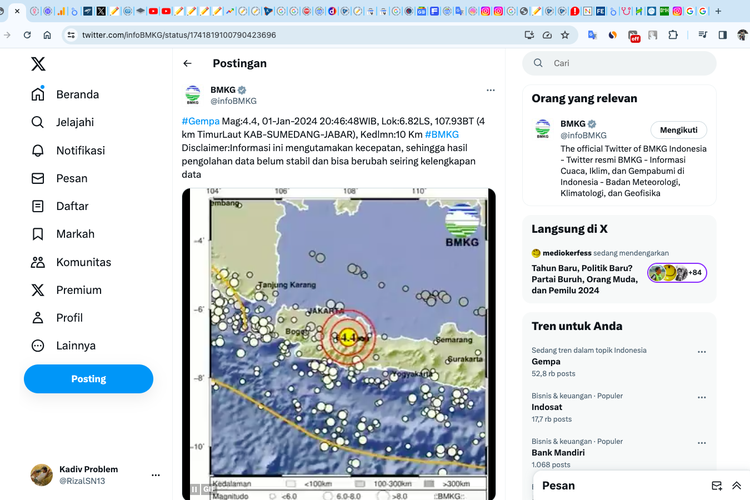This screenshot has height=500, width=750.
Task: Open @infoBMKG handle in post header
Action: tap(233, 101)
